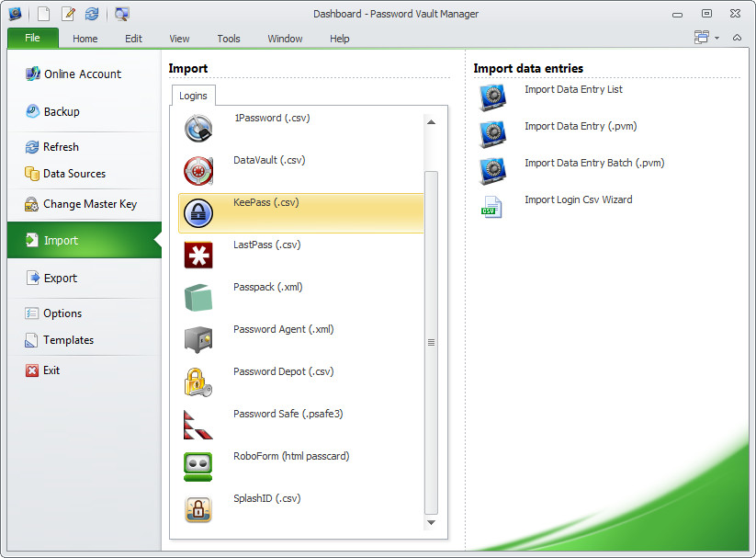Viewport: 756px width, 558px height.
Task: Click the Change Master Key label
Action: [90, 204]
